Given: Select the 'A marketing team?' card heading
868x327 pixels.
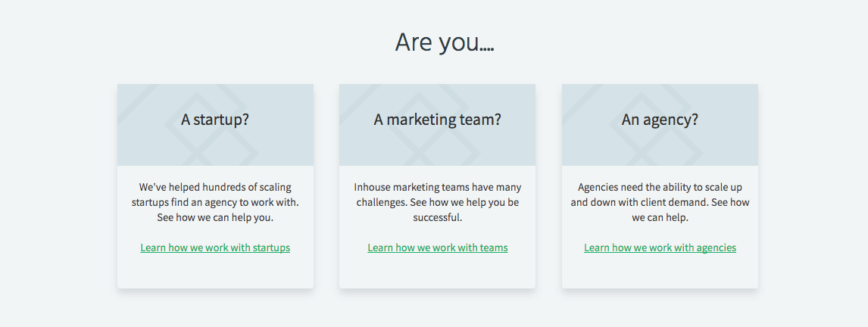Looking at the screenshot, I should tap(437, 120).
